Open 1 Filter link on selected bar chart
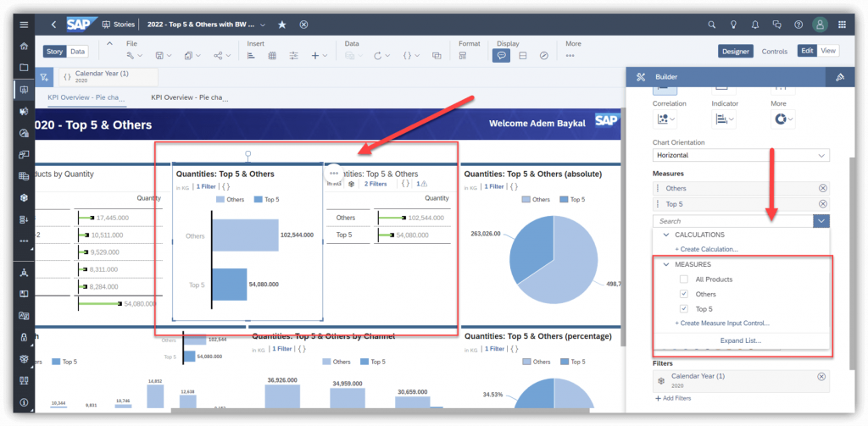The image size is (868, 426). tap(206, 186)
